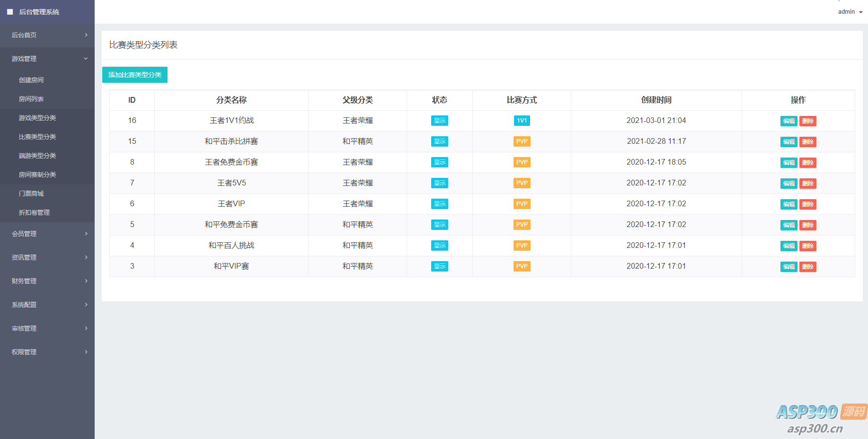This screenshot has height=439, width=868.
Task: Expand the 财务管理 sidebar menu
Action: [47, 281]
